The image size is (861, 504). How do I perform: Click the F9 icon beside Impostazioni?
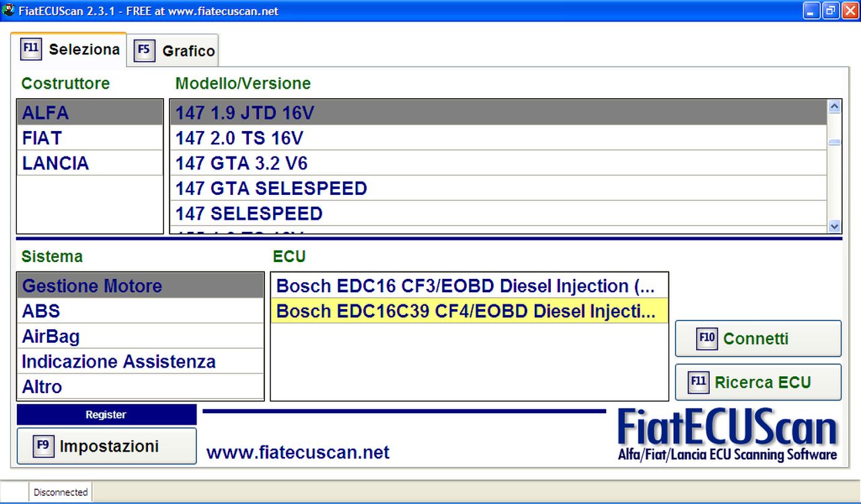tap(43, 446)
